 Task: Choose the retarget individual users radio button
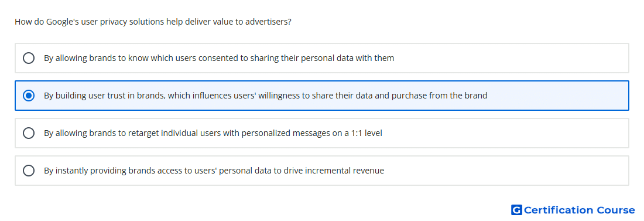pos(29,133)
